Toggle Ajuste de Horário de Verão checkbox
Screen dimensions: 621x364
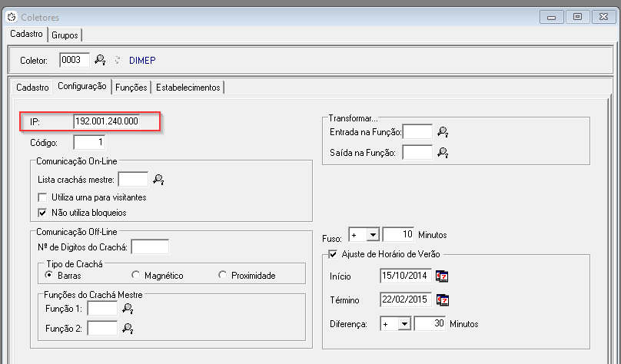[333, 253]
